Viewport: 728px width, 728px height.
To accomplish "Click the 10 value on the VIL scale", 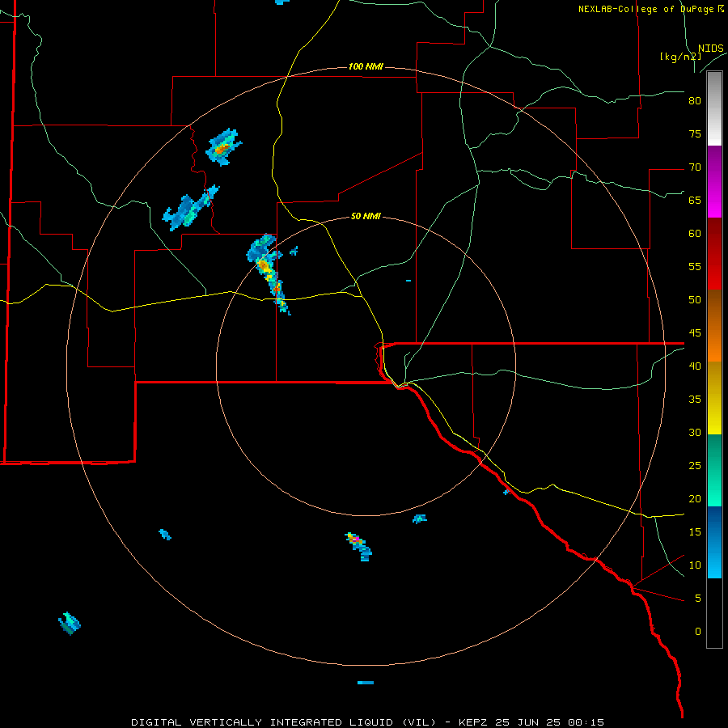I will 695,565.
